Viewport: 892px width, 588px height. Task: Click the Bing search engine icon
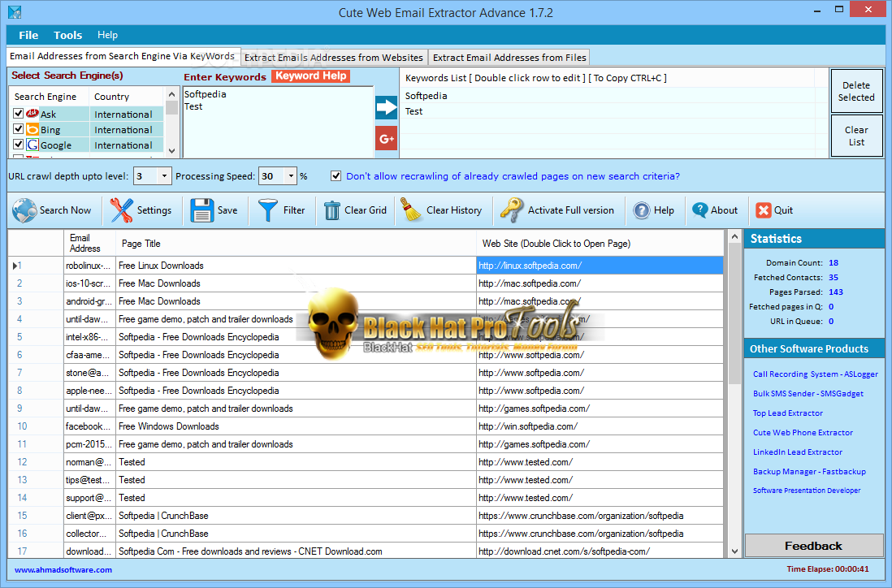(x=32, y=130)
